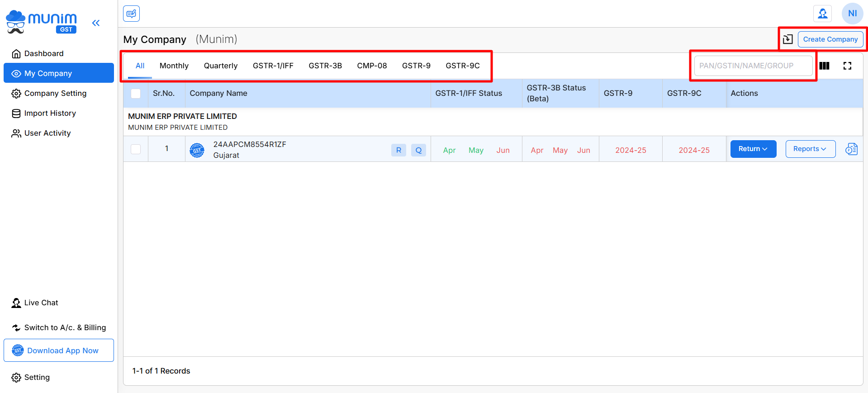Click the Q badge for 24AAPCM8554R1ZF
This screenshot has width=868, height=393.
click(418, 150)
